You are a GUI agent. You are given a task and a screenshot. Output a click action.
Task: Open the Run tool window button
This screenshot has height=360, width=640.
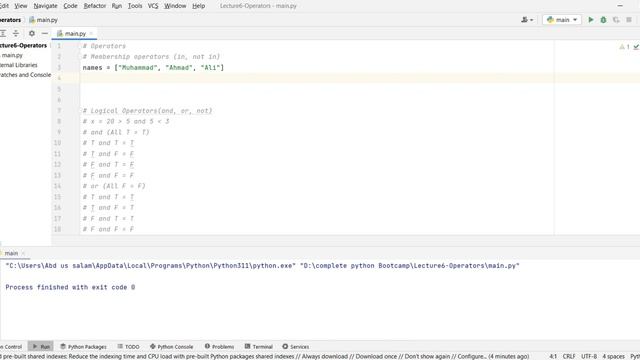point(41,347)
